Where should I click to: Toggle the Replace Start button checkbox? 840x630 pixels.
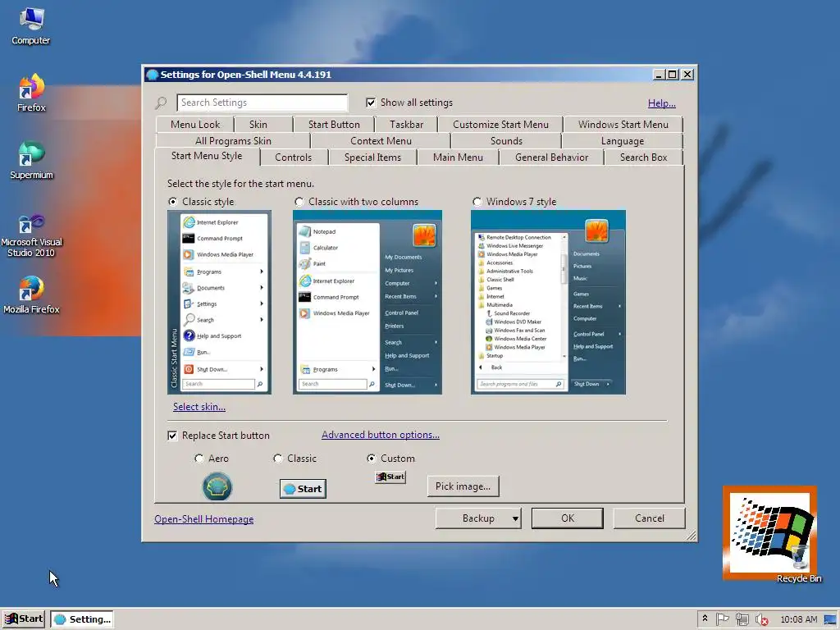coord(172,436)
